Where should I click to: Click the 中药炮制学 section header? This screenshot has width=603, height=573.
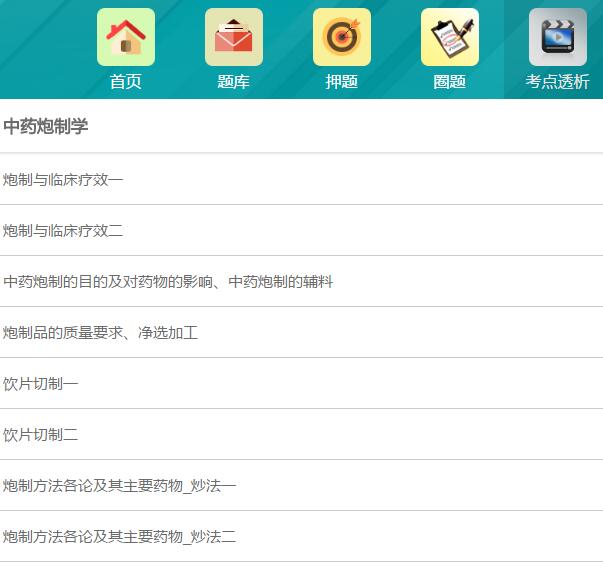pos(46,126)
